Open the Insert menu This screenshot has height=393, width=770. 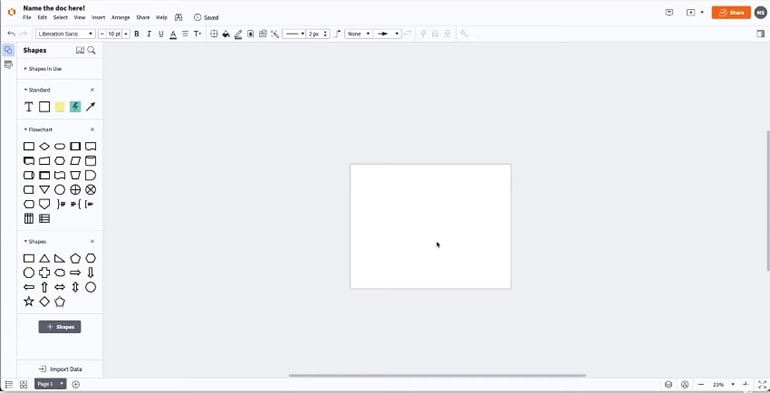98,17
